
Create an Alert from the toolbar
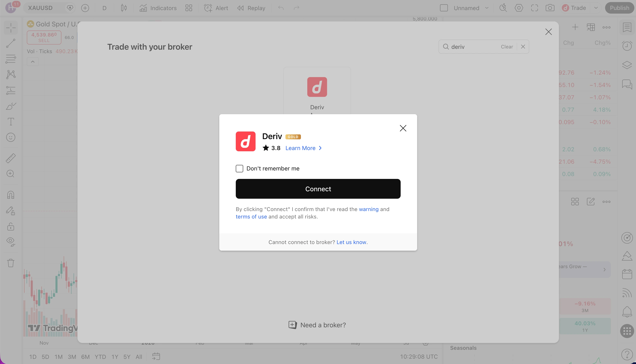click(216, 8)
